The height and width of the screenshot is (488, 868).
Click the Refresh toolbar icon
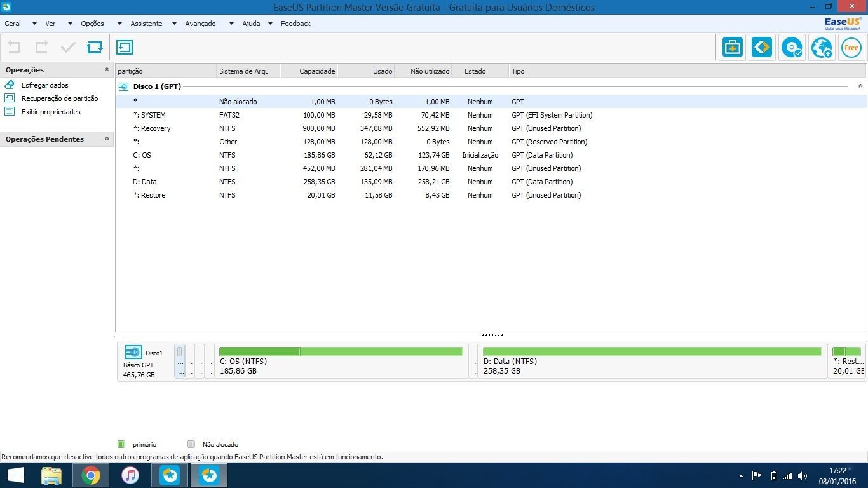[95, 47]
